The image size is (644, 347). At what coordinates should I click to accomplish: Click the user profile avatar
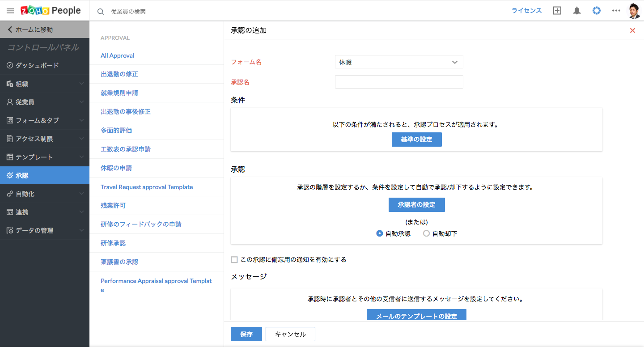tap(634, 11)
